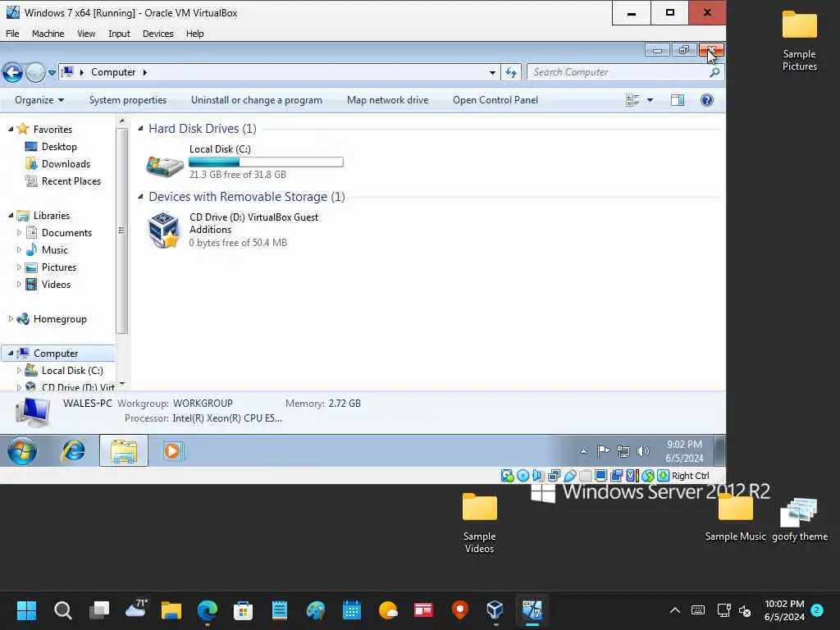
Task: Open File Explorer from host taskbar
Action: pos(171,610)
